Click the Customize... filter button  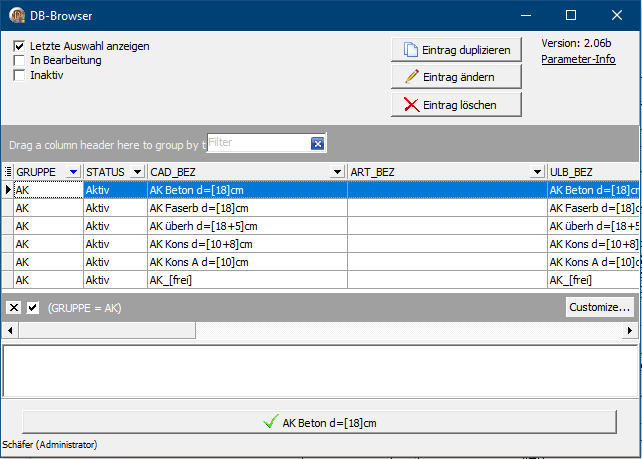[x=600, y=307]
